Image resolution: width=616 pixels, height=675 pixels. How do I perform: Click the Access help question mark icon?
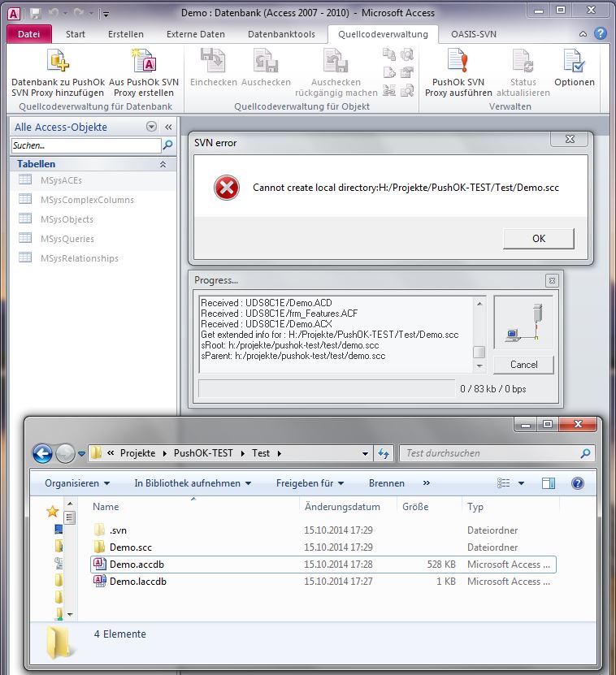(600, 34)
